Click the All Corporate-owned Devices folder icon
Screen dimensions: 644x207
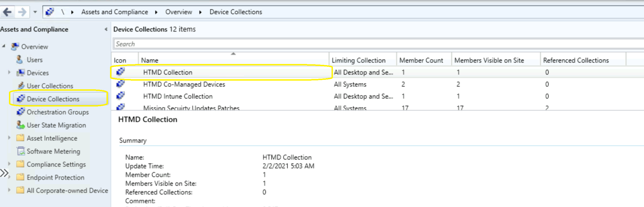(x=20, y=190)
